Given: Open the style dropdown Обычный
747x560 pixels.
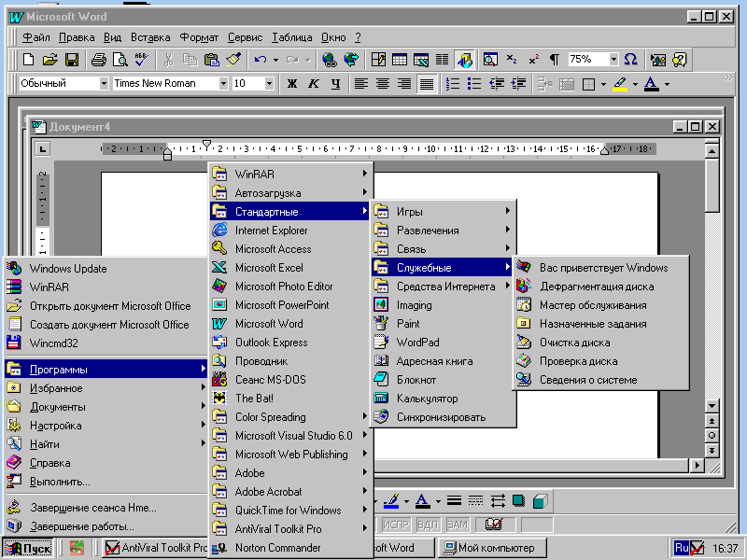Looking at the screenshot, I should coord(104,84).
